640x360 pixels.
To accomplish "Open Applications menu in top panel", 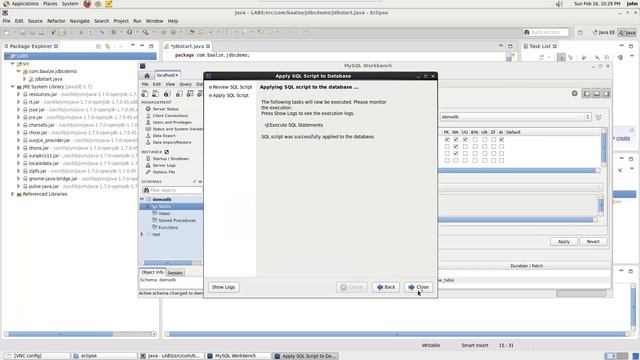I will click(x=21, y=4).
